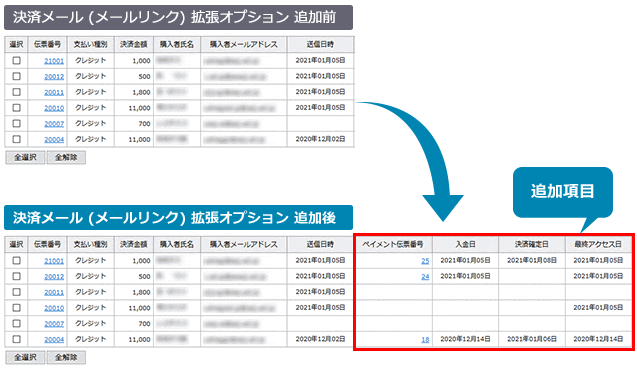637x370 pixels.
Task: Click ペイメント伝票番号 column header
Action: click(393, 244)
